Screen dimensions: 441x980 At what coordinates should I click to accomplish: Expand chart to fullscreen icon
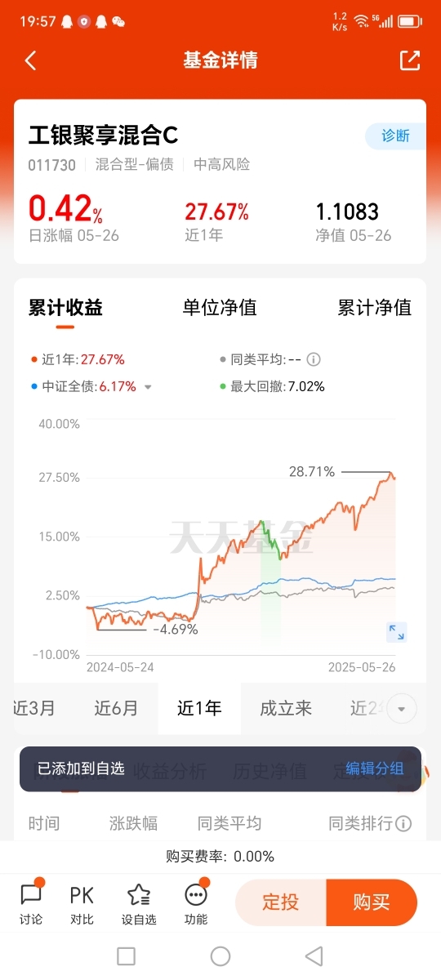[397, 632]
